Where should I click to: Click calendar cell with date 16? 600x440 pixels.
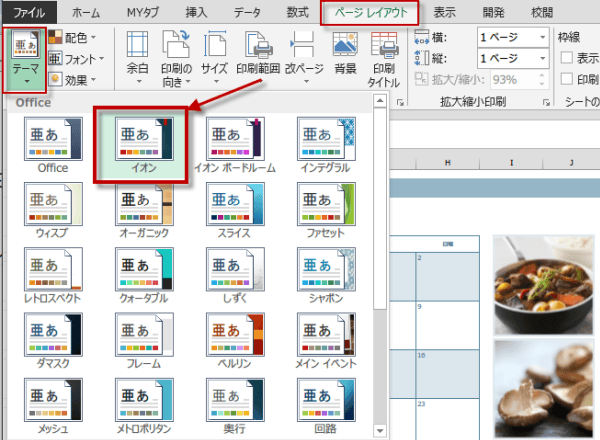[x=447, y=374]
